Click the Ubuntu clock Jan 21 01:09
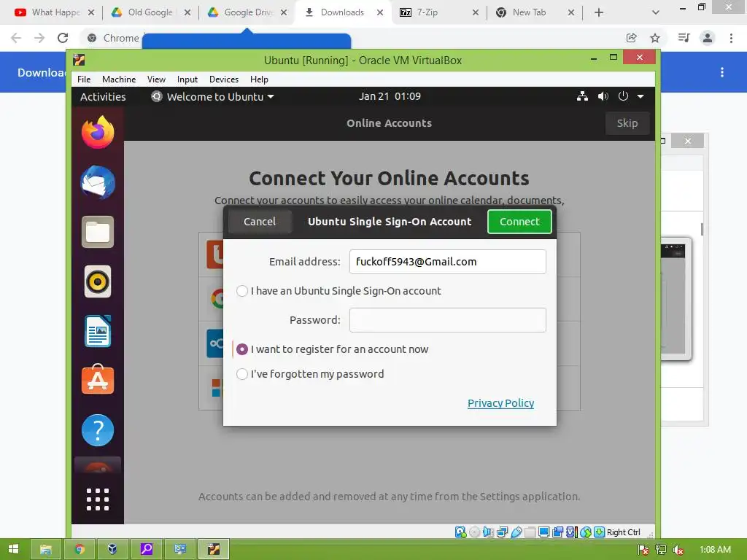The width and height of the screenshot is (747, 560). tap(390, 96)
